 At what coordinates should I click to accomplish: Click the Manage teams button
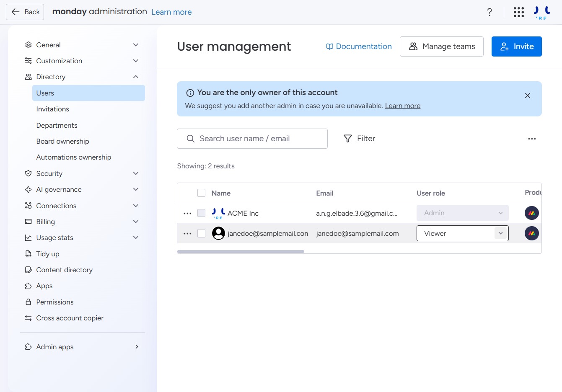coord(441,46)
